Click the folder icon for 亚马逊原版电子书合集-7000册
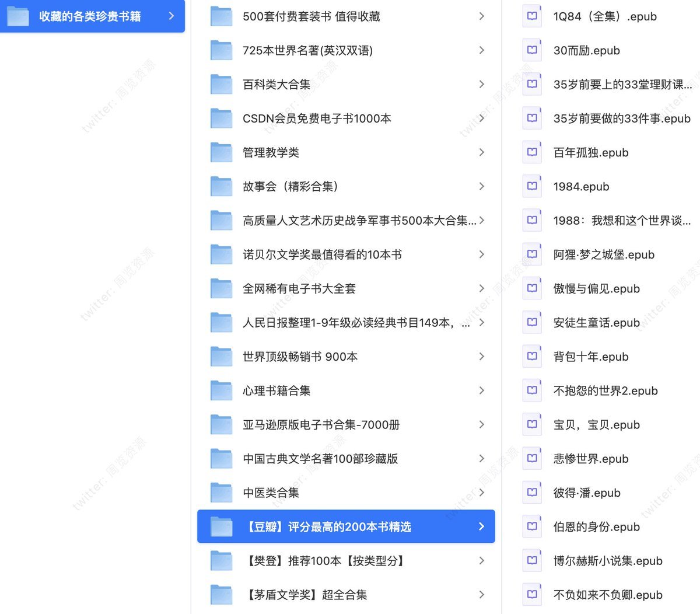Viewport: 700px width, 614px height. (x=221, y=424)
